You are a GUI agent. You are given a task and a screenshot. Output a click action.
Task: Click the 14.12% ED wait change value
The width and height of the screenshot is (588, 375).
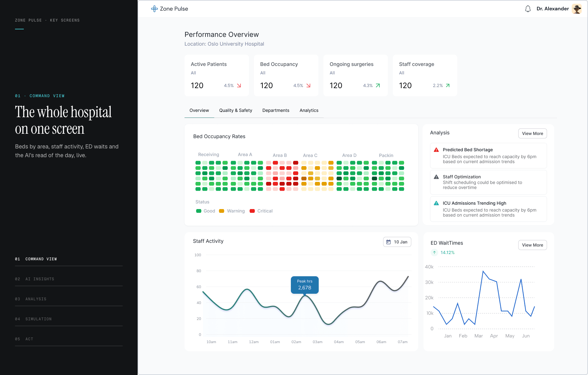tap(448, 252)
